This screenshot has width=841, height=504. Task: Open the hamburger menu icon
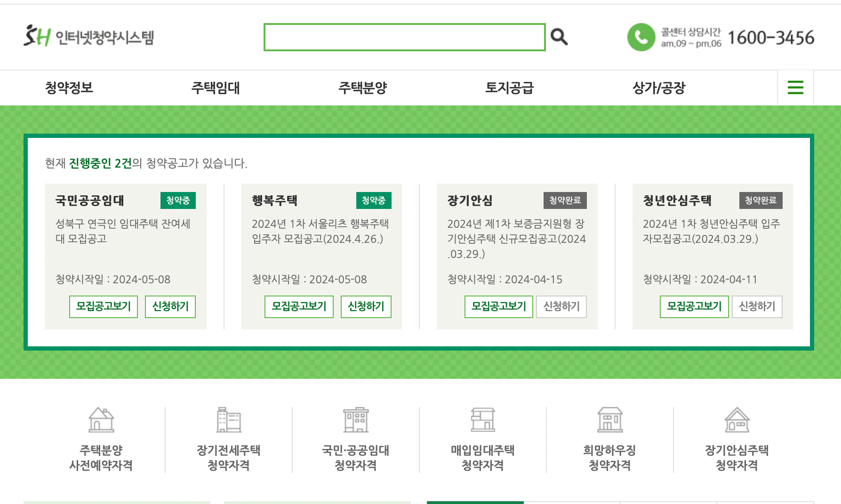coord(795,88)
